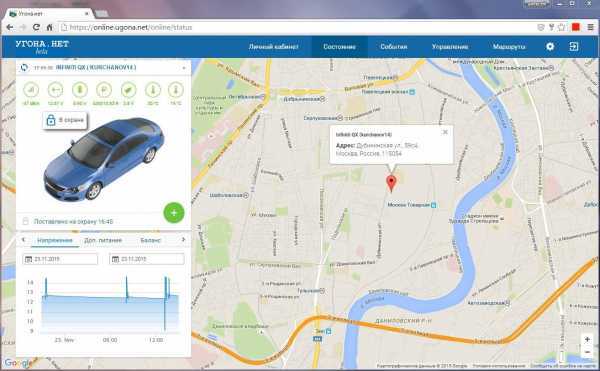600x371 pixels.
Task: Click the green plus button
Action: pos(174,213)
